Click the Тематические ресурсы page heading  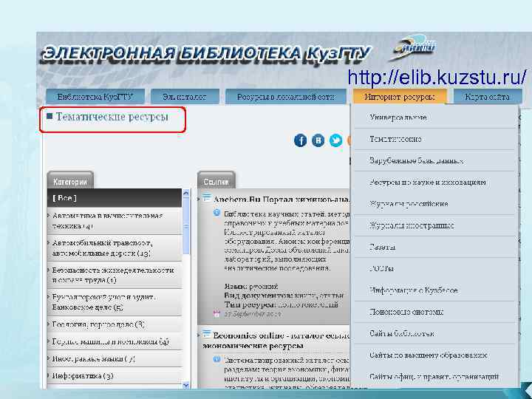112,117
